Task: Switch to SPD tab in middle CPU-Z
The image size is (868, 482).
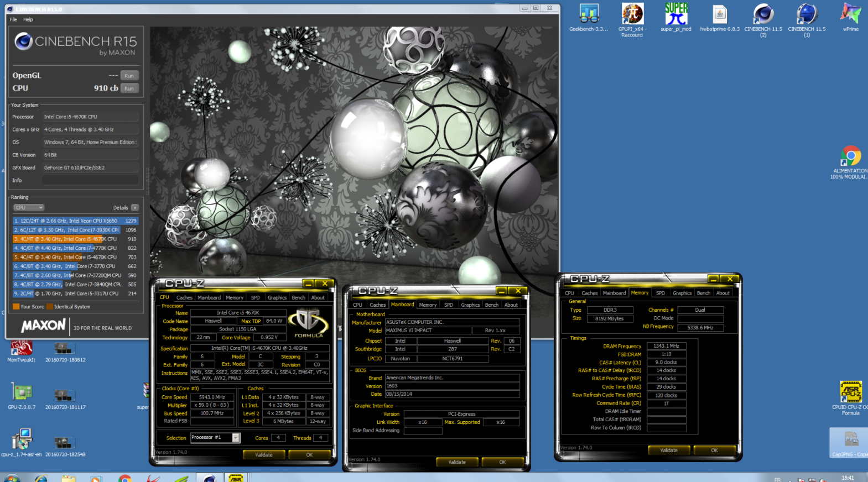Action: [449, 305]
